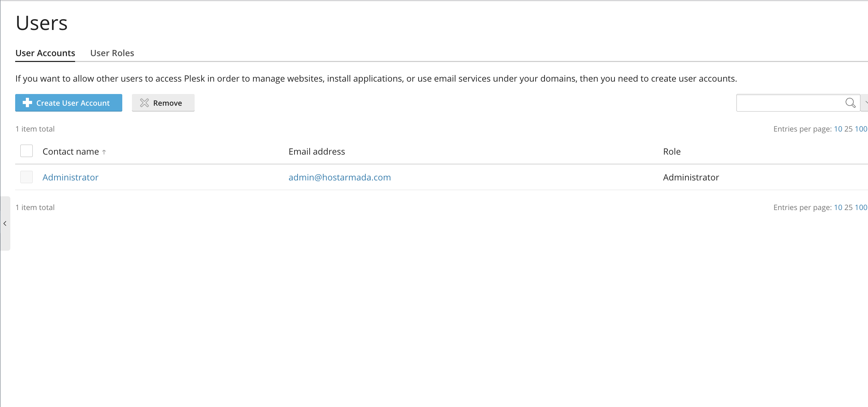This screenshot has width=868, height=407.
Task: Click the bottom '1 item total' text
Action: (x=35, y=207)
